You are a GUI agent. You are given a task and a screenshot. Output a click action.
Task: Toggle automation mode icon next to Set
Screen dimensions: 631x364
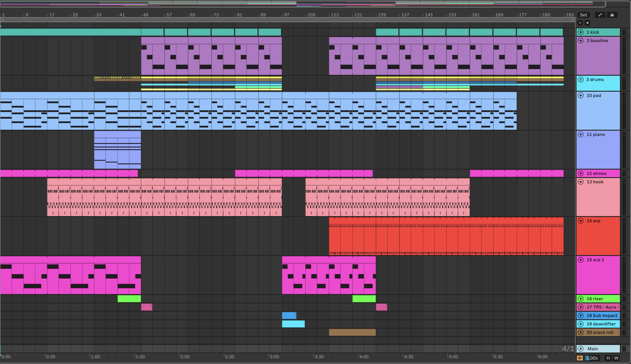click(600, 15)
